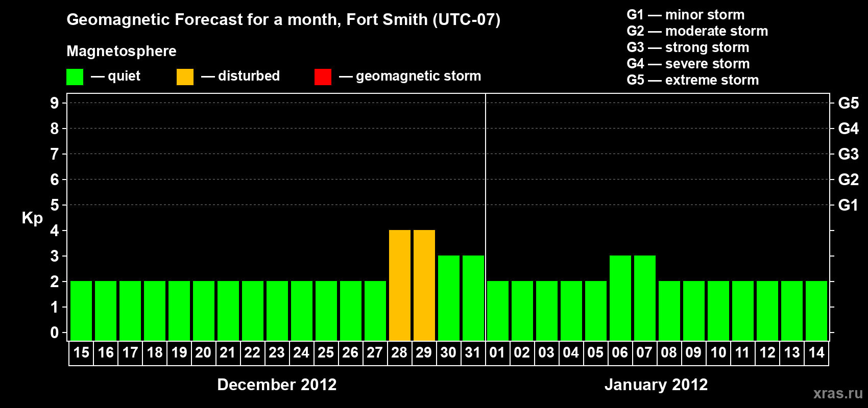
Task: Click the date label 20
Action: [203, 352]
